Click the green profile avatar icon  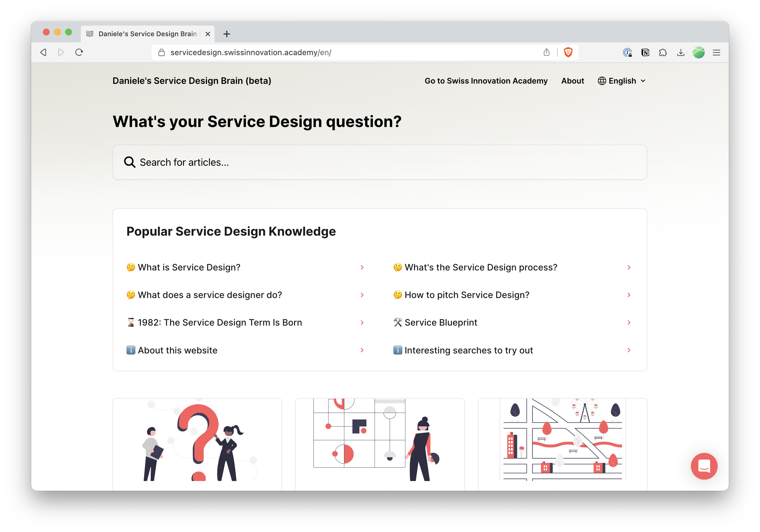pyautogui.click(x=698, y=52)
